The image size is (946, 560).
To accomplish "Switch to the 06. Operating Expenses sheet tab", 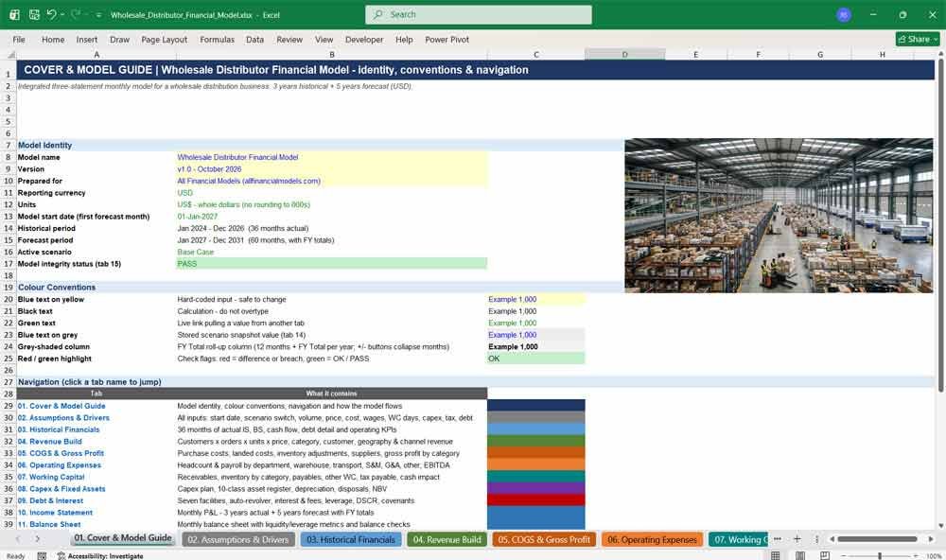I will pyautogui.click(x=652, y=539).
